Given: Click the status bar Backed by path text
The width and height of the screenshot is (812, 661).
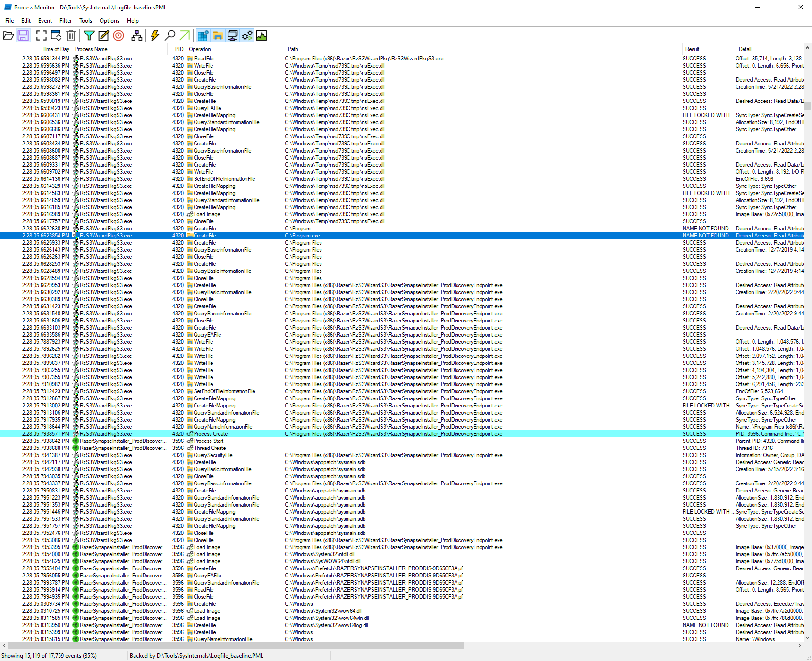Looking at the screenshot, I should [x=196, y=656].
